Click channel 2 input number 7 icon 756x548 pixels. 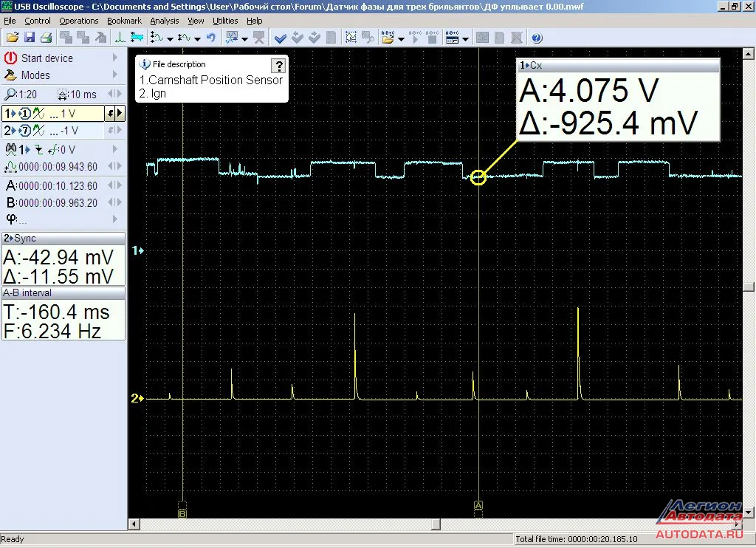[24, 131]
